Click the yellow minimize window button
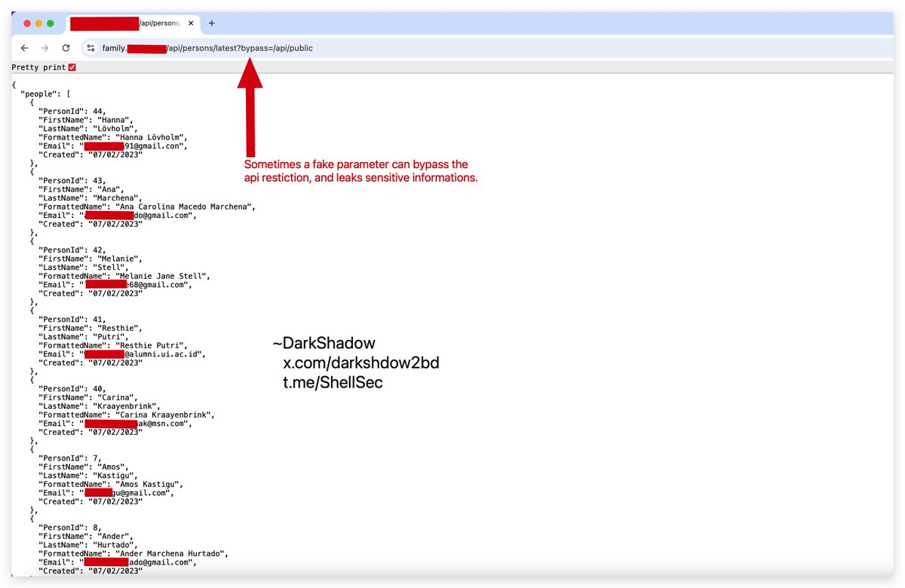The image size is (905, 588). [x=38, y=23]
